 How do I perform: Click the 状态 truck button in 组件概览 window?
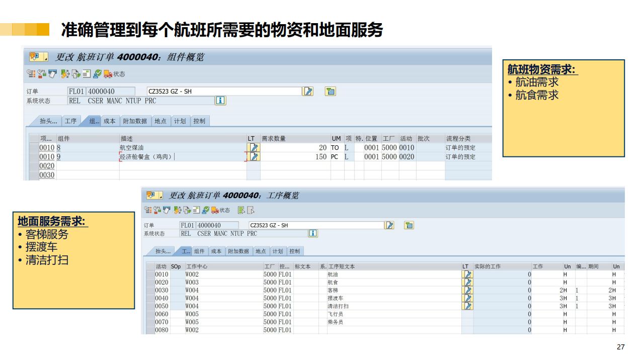114,74
